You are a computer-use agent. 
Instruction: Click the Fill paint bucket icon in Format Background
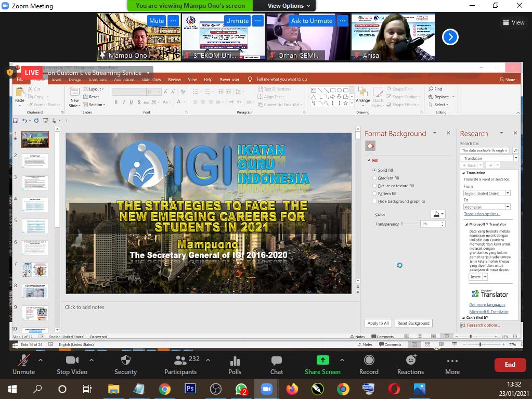[x=370, y=146]
